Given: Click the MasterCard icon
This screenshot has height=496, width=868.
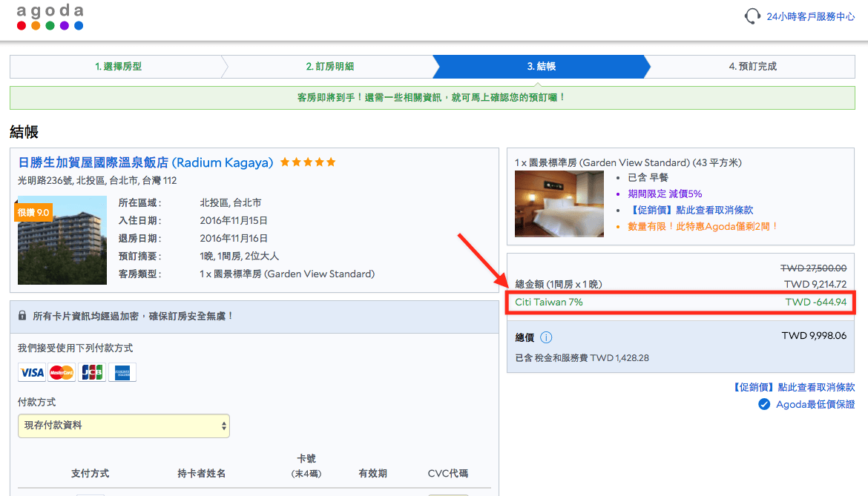Looking at the screenshot, I should pyautogui.click(x=62, y=373).
